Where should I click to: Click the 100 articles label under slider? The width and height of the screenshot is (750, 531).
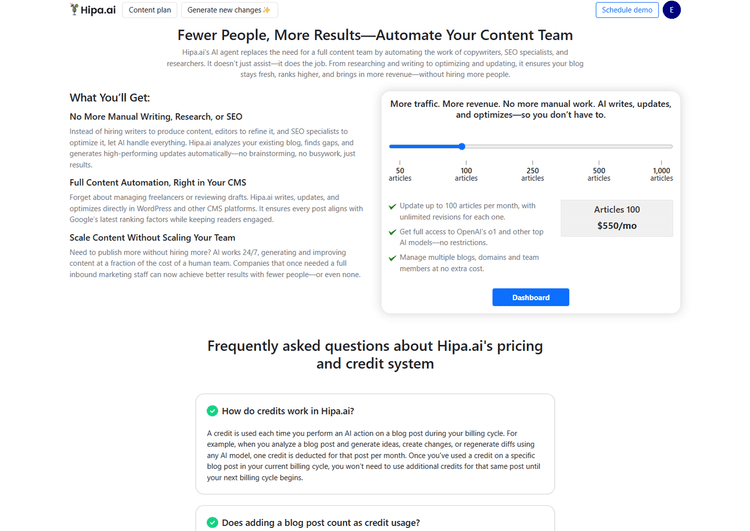coord(466,174)
